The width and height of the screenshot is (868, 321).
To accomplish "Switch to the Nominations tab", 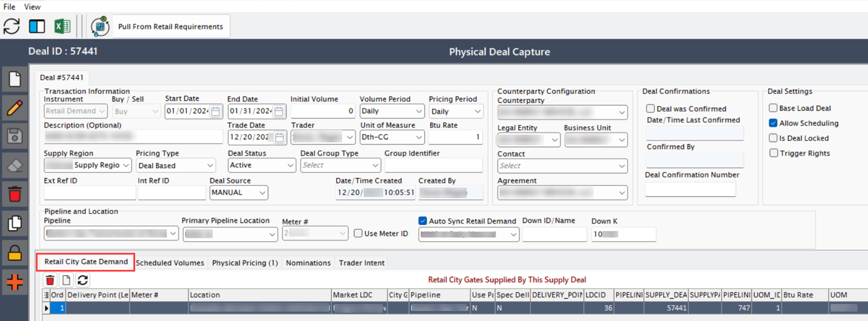I will [309, 263].
